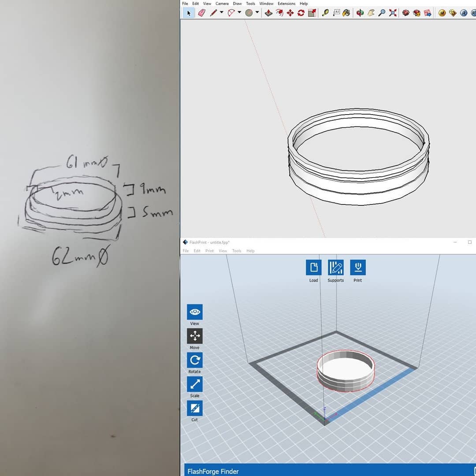Select the arrow Select tool in SketchUp
476x476 pixels.
point(189,13)
